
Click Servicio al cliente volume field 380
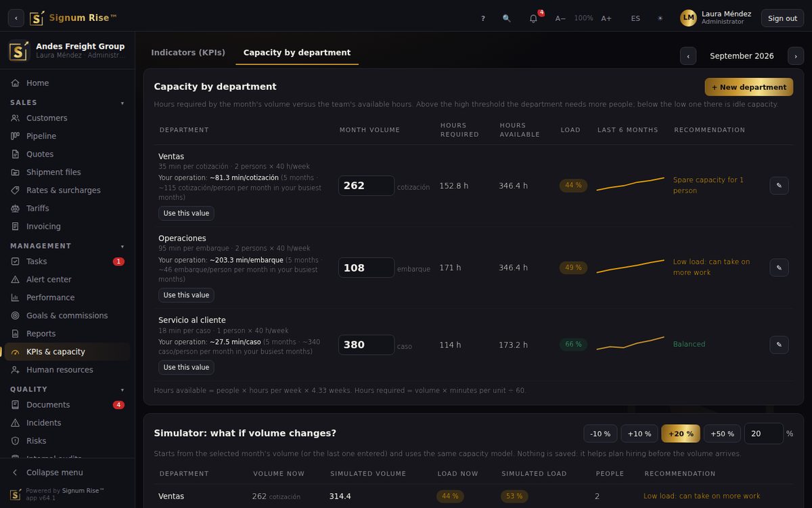(x=366, y=345)
